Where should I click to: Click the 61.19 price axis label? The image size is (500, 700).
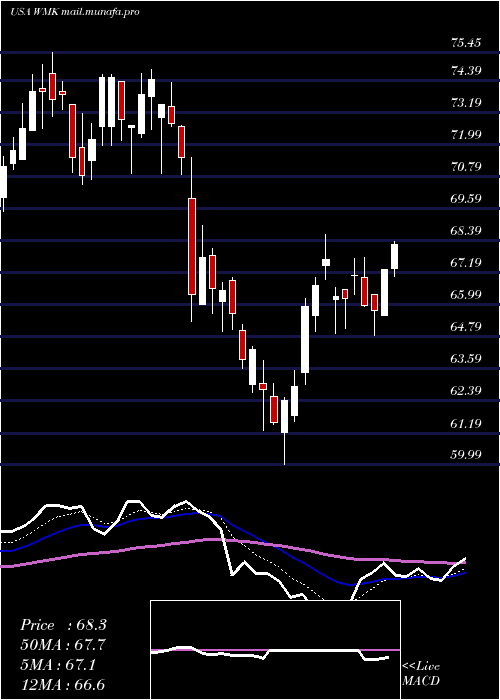(x=466, y=423)
